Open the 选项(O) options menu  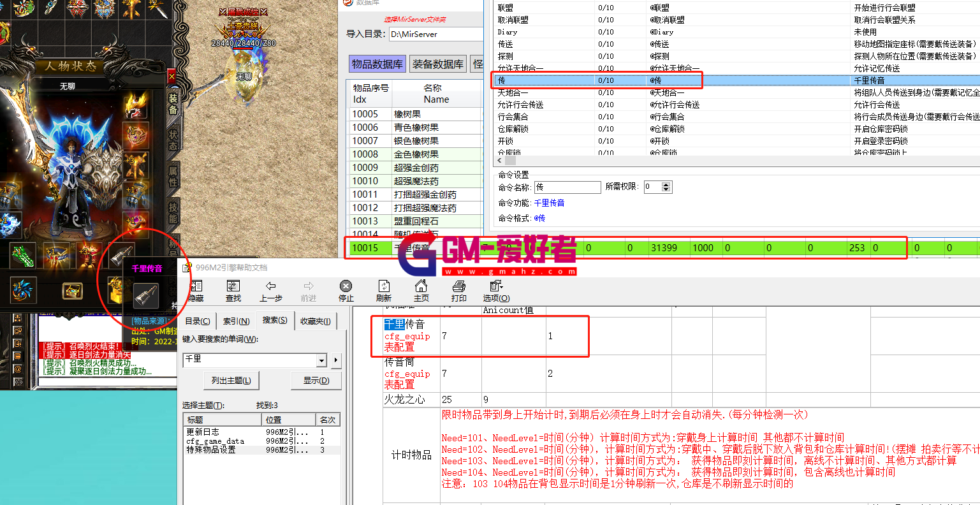[x=496, y=290]
